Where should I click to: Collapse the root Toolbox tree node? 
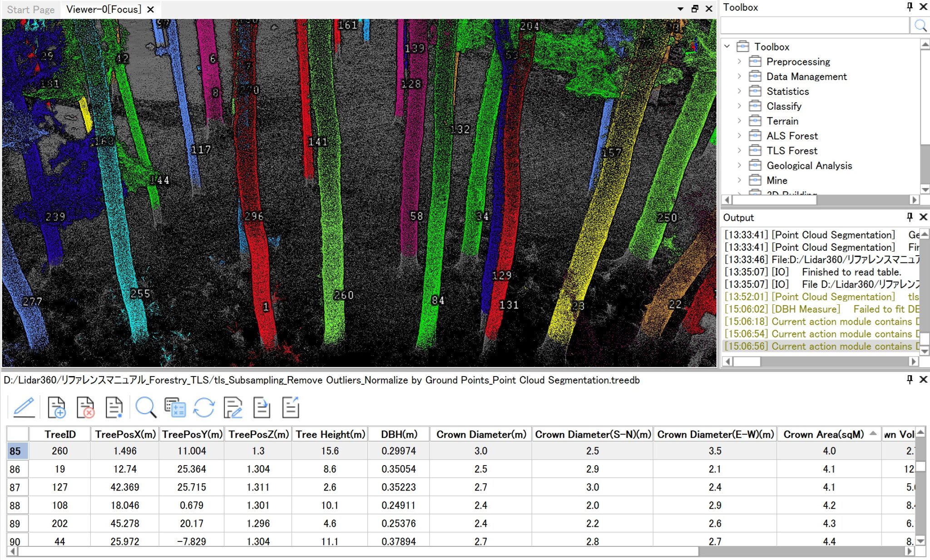(x=727, y=46)
